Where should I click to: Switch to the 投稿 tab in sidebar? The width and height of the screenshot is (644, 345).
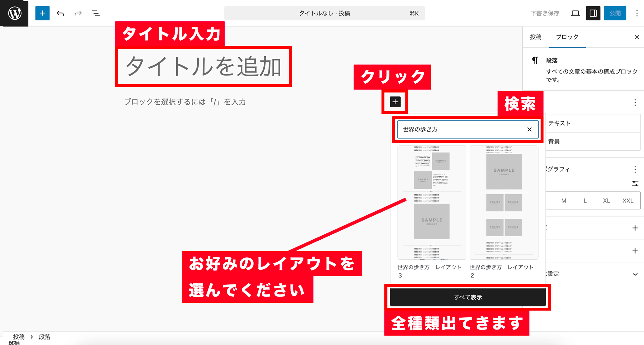click(x=536, y=37)
